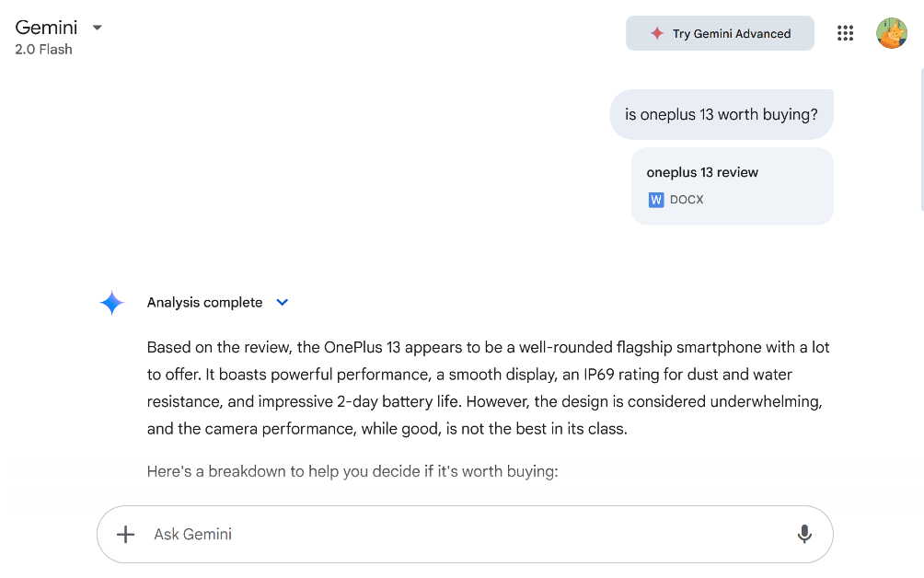Screen dimensions: 924x578
Task: Open the model selector dropdown arrow
Action: (98, 28)
